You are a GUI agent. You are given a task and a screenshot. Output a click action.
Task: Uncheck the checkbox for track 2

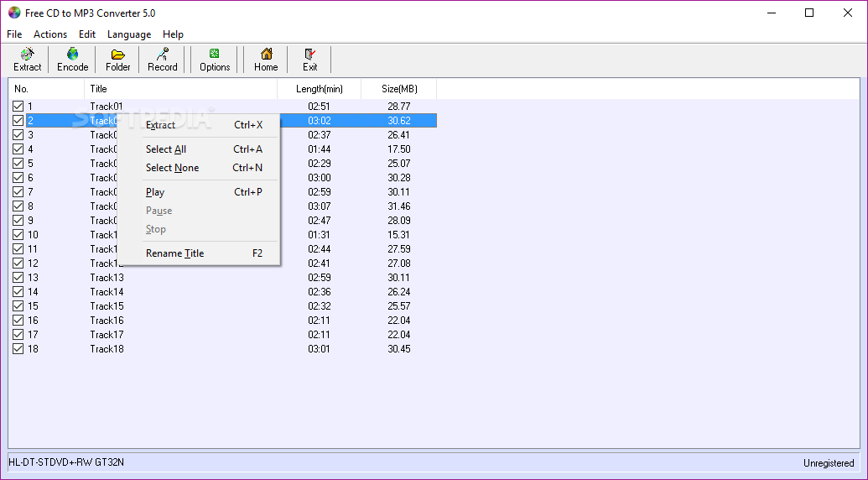(18, 121)
